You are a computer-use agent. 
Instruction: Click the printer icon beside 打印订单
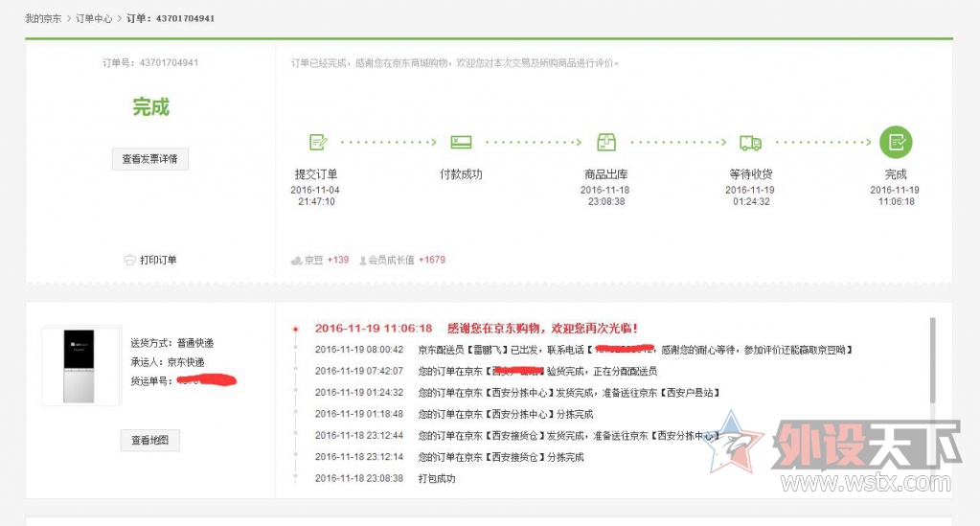coord(129,261)
